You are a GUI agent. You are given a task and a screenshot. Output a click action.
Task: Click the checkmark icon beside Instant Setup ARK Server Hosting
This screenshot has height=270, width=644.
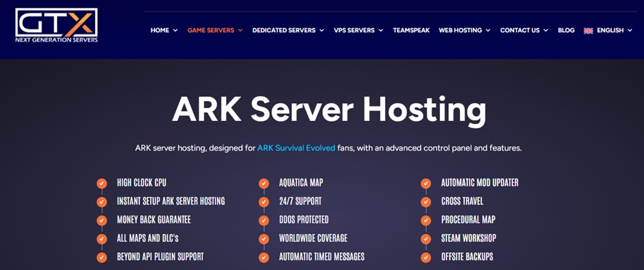click(x=102, y=202)
